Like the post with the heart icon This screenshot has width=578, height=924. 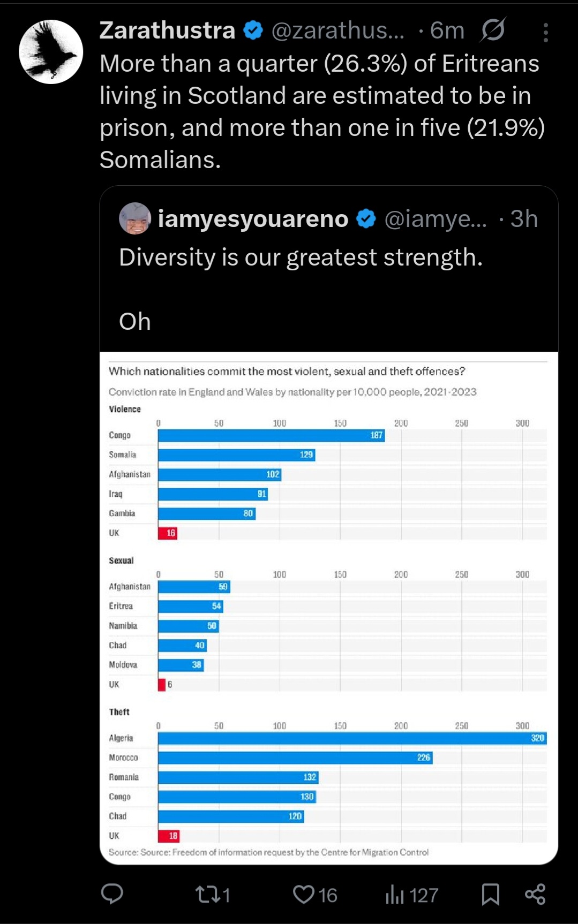point(304,895)
